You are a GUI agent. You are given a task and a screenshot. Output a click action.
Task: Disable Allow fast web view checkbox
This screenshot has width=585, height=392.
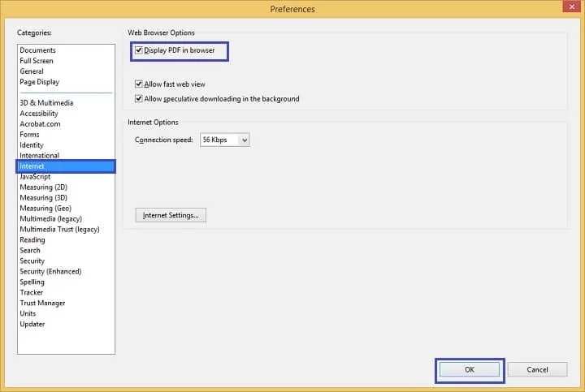(140, 84)
